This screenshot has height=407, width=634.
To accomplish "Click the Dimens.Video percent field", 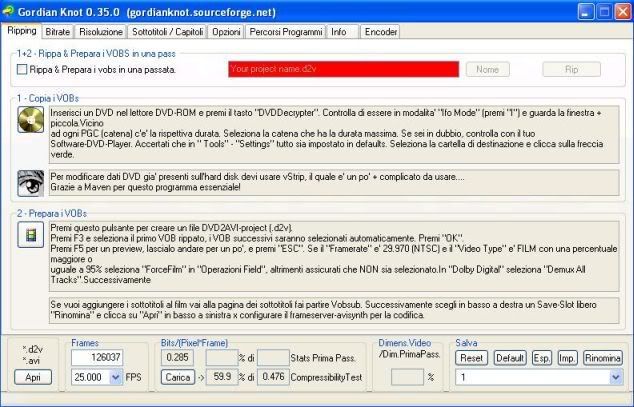I will click(408, 377).
